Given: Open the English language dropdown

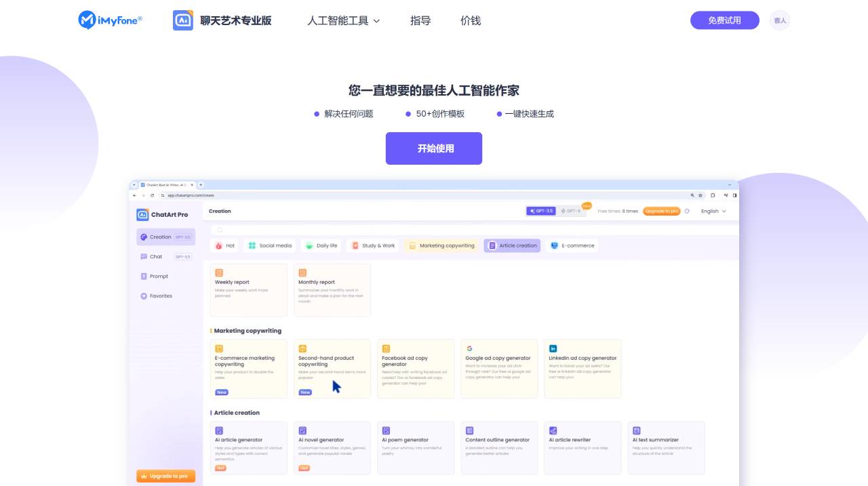Looking at the screenshot, I should pos(711,211).
